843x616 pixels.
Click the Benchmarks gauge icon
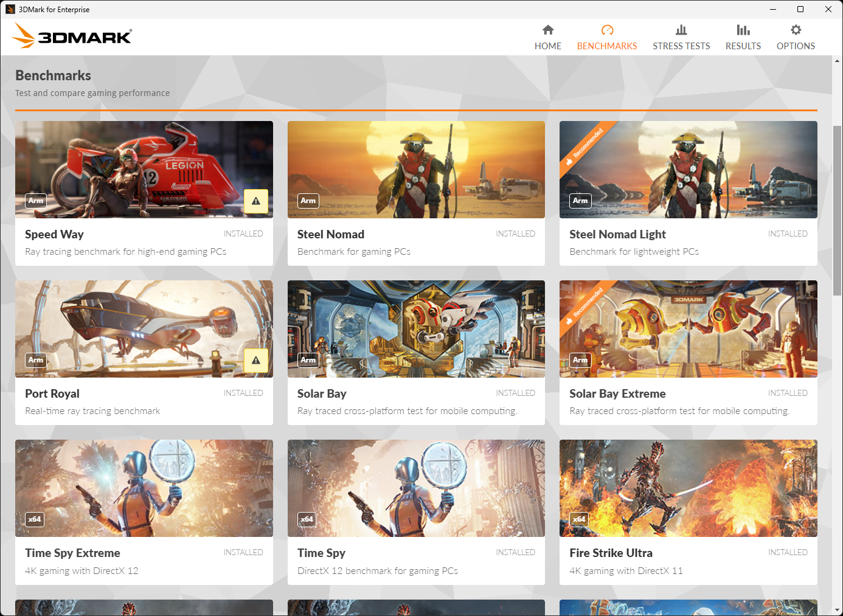click(x=607, y=30)
